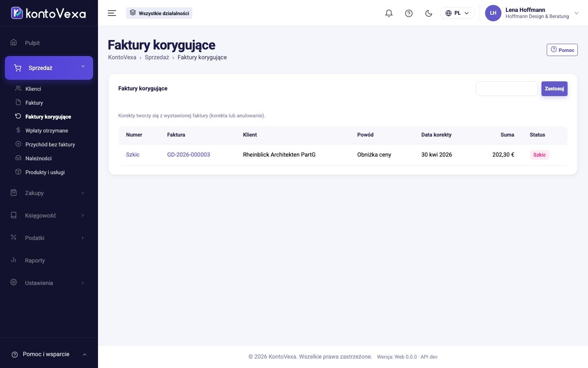The width and height of the screenshot is (588, 368).
Task: Go to Wpłaty otrzymane menu item
Action: pos(47,130)
